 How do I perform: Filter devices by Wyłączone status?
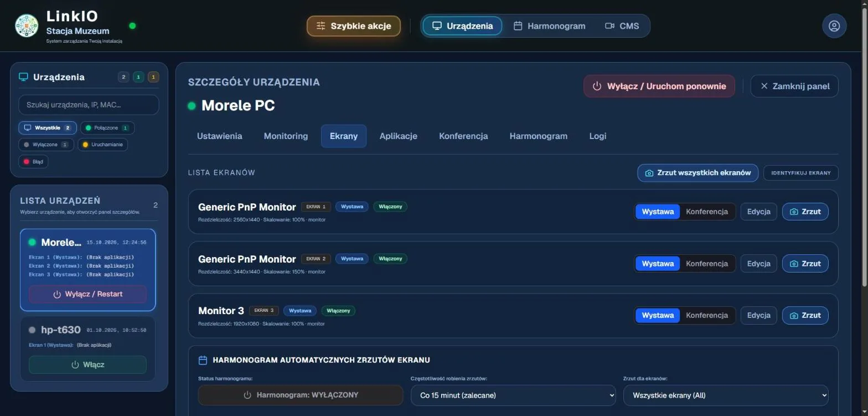pos(46,145)
